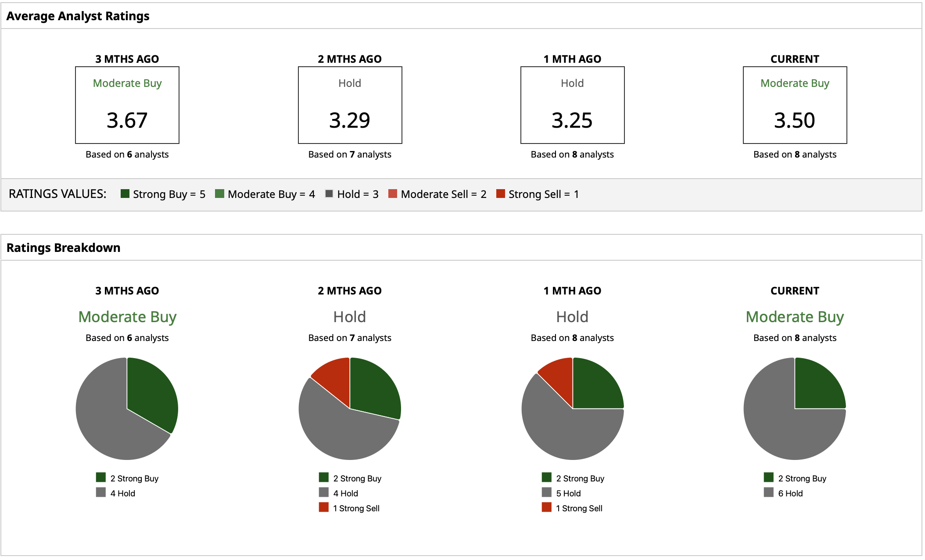Click the 3.29 rating box
Screen dimensions: 925x560
(x=350, y=105)
